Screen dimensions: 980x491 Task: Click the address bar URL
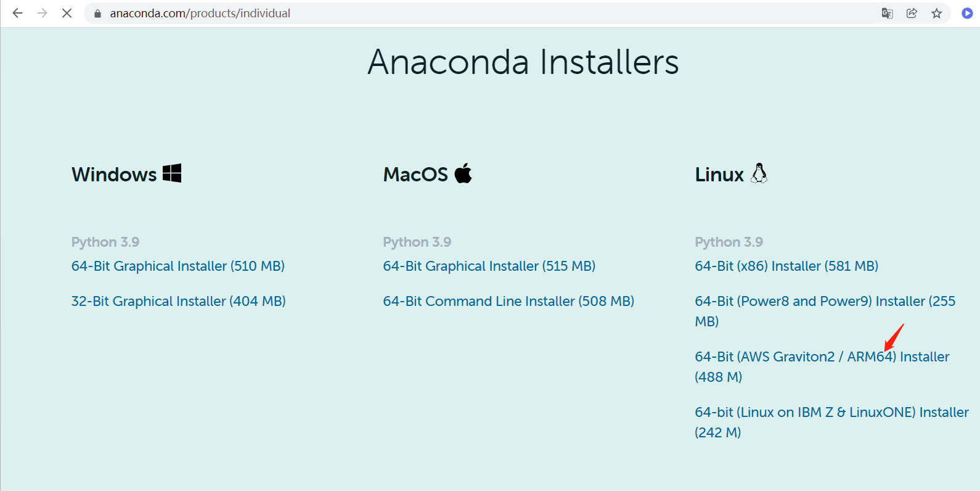[x=200, y=14]
